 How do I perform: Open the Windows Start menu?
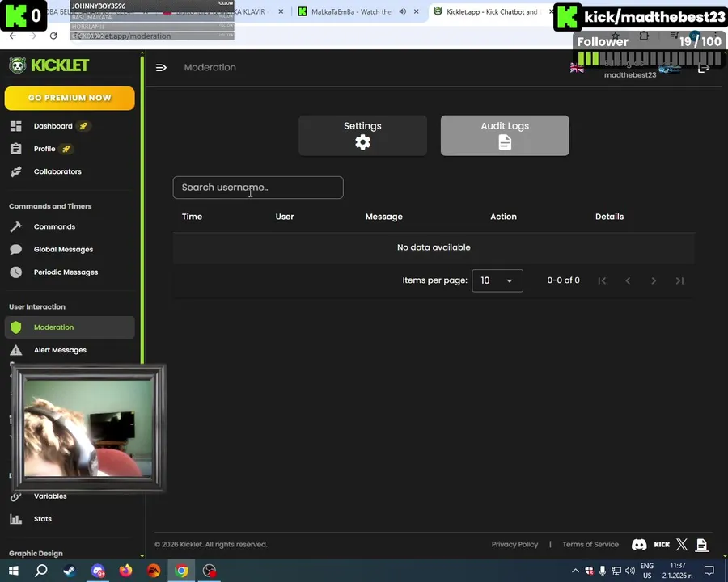click(x=14, y=571)
